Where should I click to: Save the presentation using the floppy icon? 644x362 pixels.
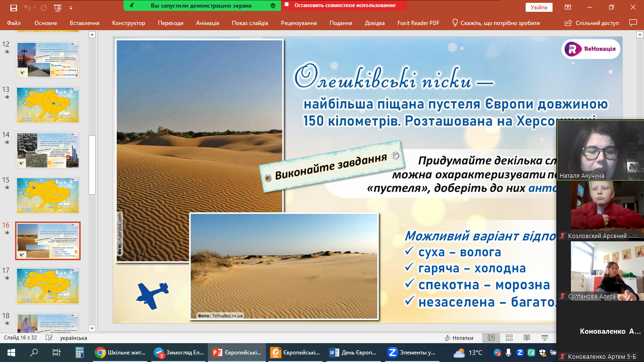13,8
